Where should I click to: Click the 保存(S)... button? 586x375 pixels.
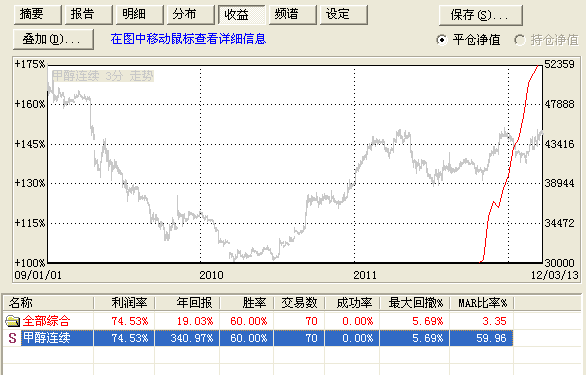(481, 15)
